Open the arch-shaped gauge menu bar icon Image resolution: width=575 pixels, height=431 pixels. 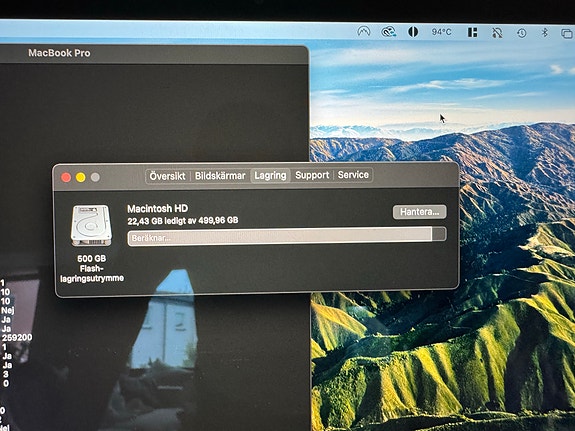pos(364,32)
